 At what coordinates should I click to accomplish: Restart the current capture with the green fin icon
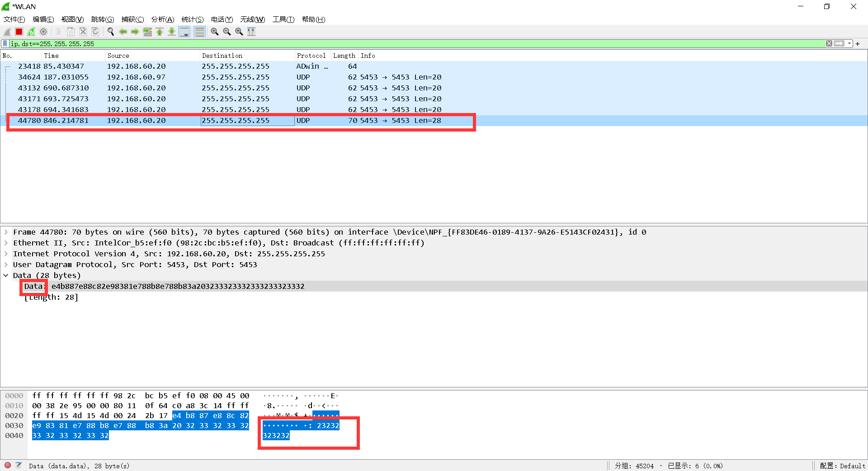[x=31, y=32]
